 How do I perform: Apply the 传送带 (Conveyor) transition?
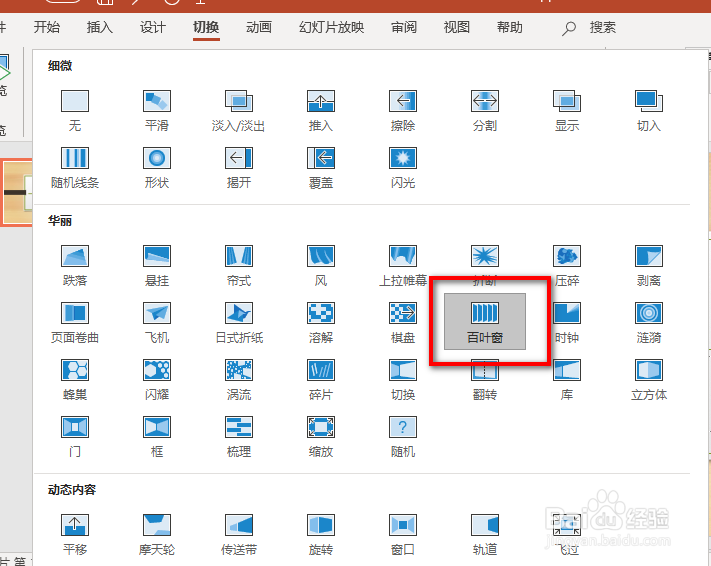click(239, 535)
